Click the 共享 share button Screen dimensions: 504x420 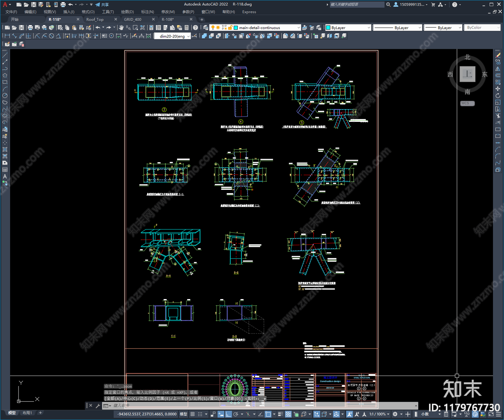(x=102, y=4)
